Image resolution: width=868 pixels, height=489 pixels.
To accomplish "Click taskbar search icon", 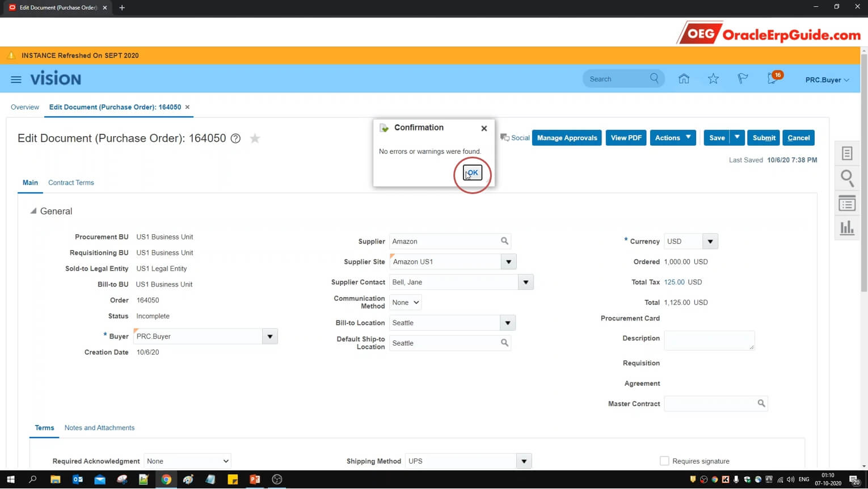I will [32, 479].
